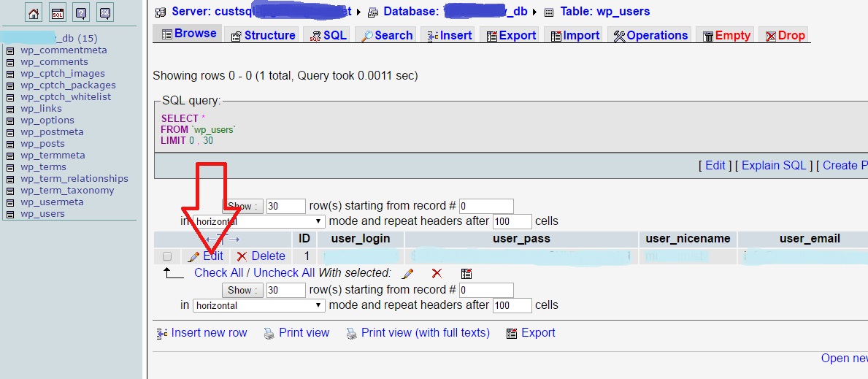868x379 pixels.
Task: Open the Operations tab
Action: [650, 36]
